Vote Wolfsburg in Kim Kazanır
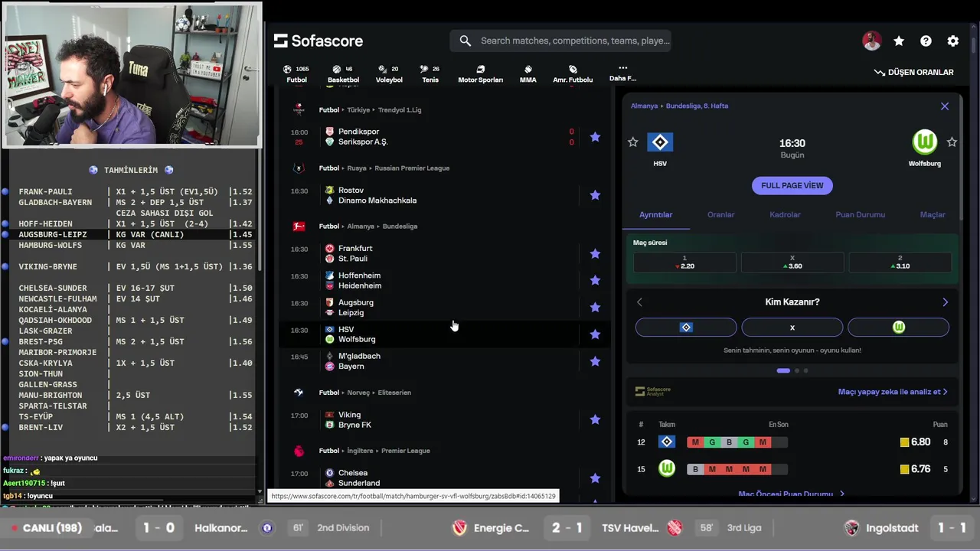980x551 pixels. (x=898, y=328)
